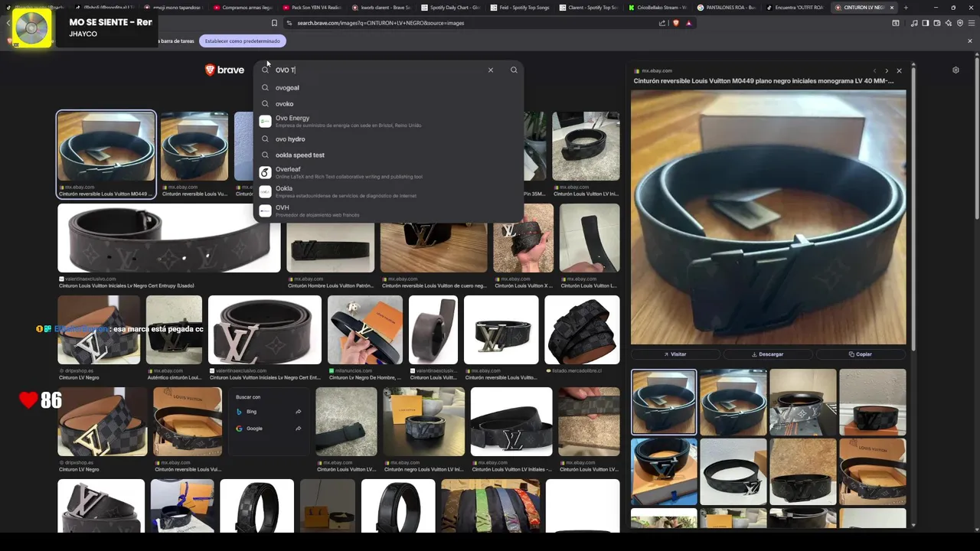Switch to the Encuentra 'OUTFIT ROA' tab
The width and height of the screenshot is (980, 551).
(x=795, y=7)
